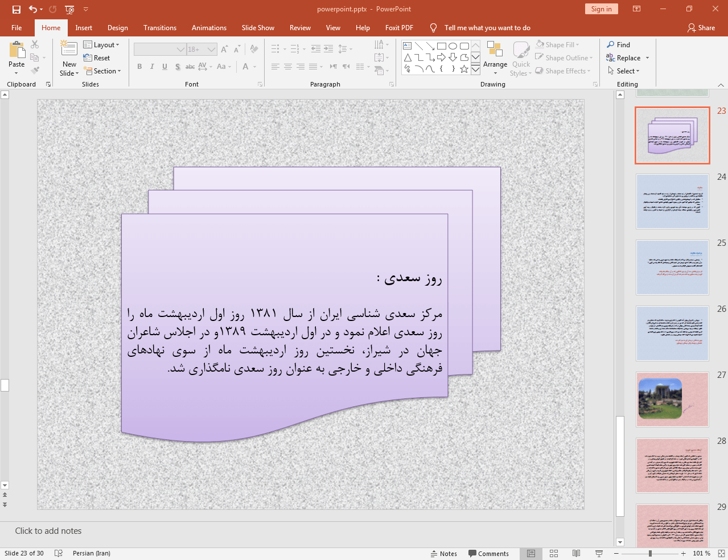The image size is (728, 560).
Task: Click the Replace button
Action: pos(624,57)
